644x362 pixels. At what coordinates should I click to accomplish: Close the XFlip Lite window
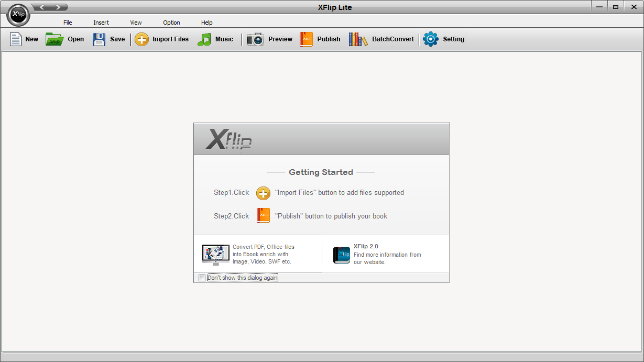(x=634, y=7)
